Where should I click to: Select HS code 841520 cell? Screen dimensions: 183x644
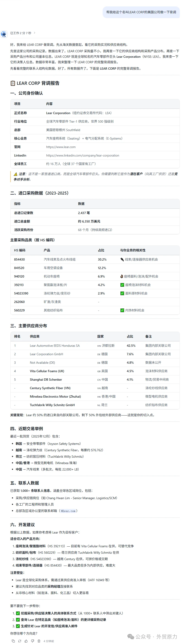(19, 268)
